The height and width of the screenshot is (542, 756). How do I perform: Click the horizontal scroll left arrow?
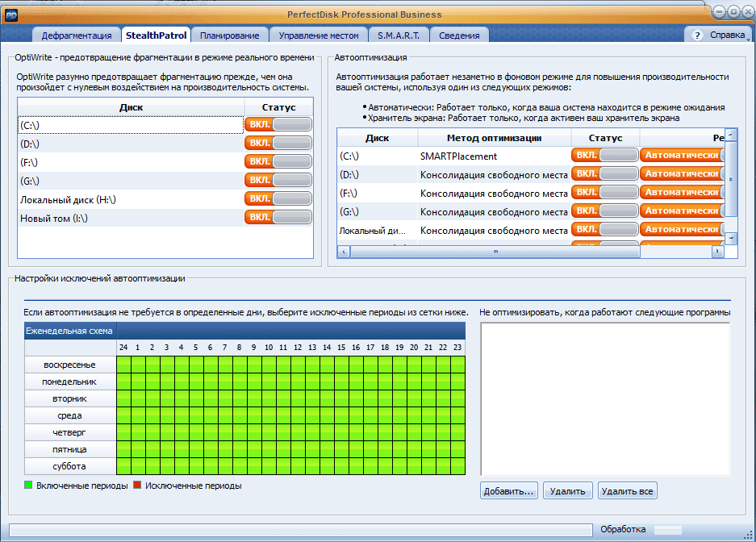coord(344,252)
